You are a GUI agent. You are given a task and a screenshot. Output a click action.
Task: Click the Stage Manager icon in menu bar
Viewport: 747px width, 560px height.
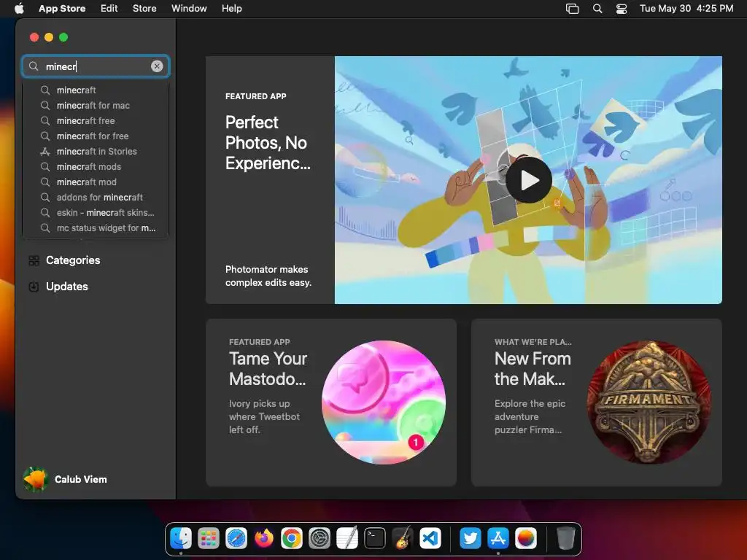572,9
